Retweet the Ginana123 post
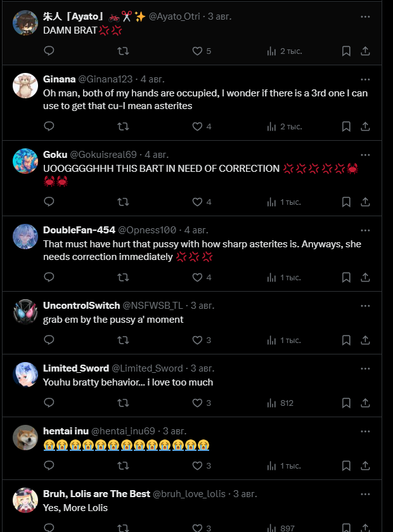This screenshot has height=532, width=393. (x=123, y=127)
